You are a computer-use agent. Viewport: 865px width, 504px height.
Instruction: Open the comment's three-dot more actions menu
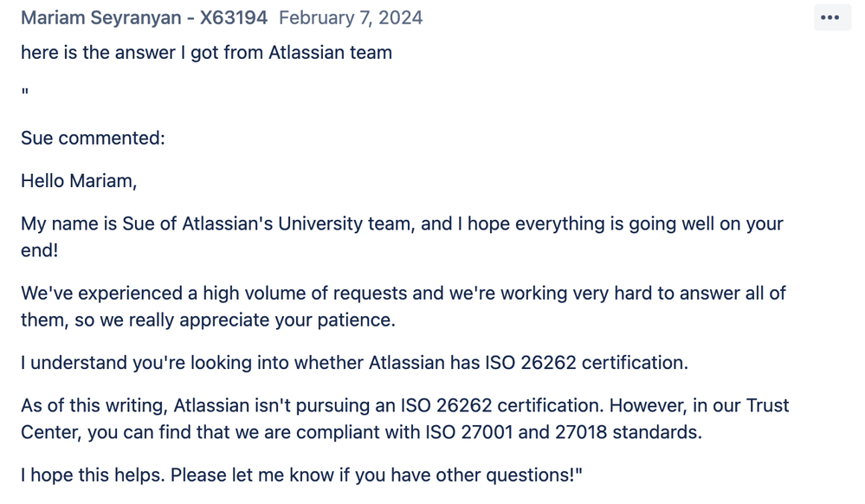coord(829,17)
